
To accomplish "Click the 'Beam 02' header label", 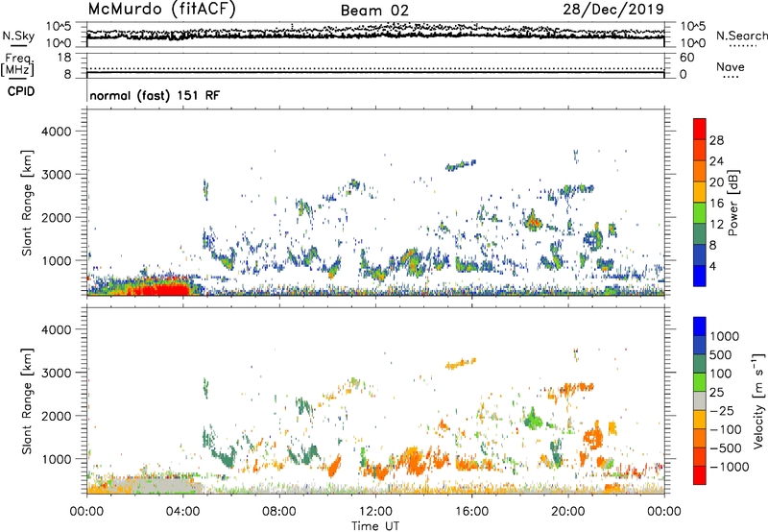I will [x=374, y=11].
